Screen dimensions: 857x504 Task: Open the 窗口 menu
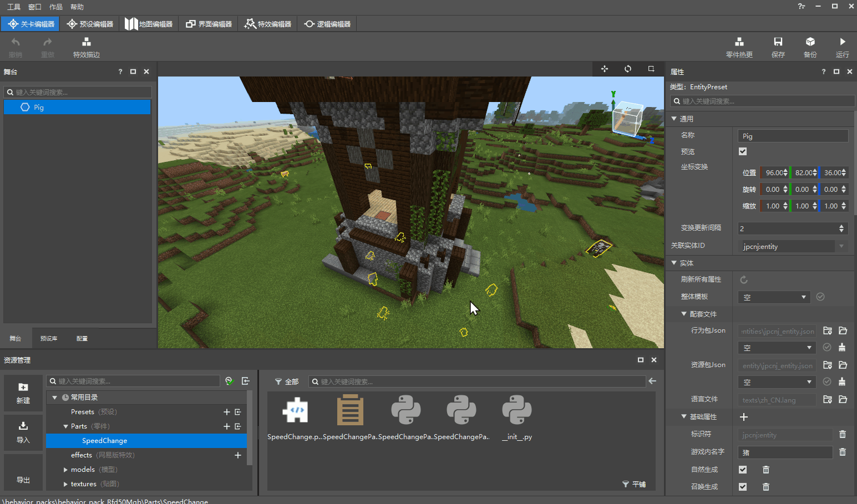pyautogui.click(x=34, y=7)
